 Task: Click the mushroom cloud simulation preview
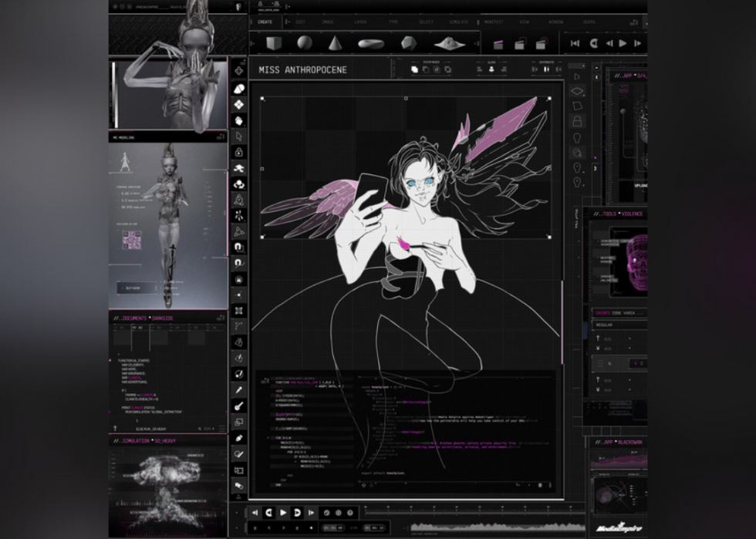(168, 490)
